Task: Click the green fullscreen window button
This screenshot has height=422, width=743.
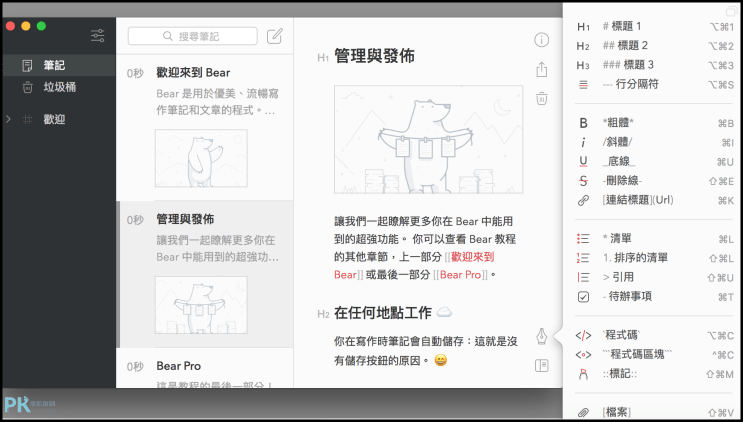Action: pos(42,26)
